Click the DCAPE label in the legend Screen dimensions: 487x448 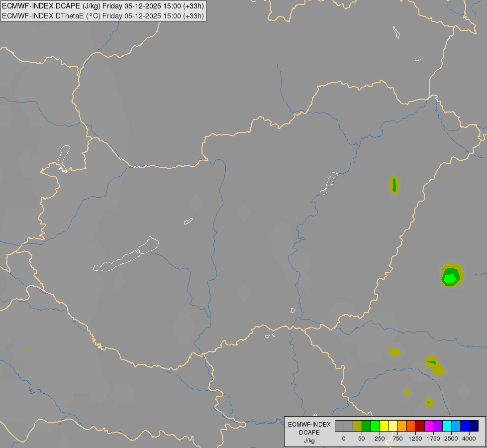[x=309, y=433]
